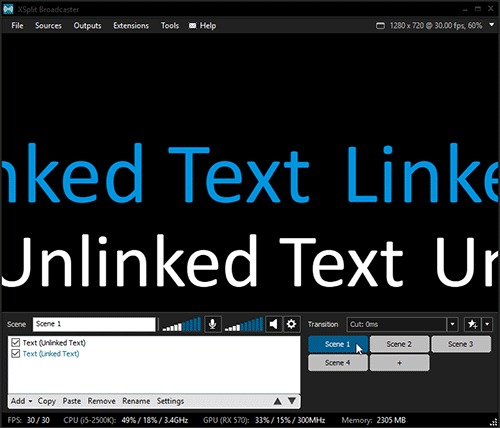
Task: Open the resolution and fps dropdown arrow
Action: pyautogui.click(x=492, y=25)
